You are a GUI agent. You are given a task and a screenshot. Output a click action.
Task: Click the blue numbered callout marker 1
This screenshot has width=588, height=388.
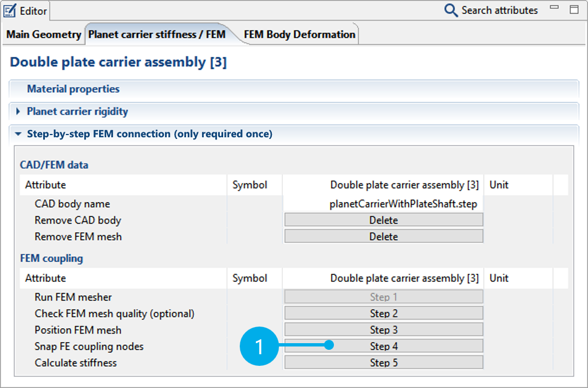point(258,346)
